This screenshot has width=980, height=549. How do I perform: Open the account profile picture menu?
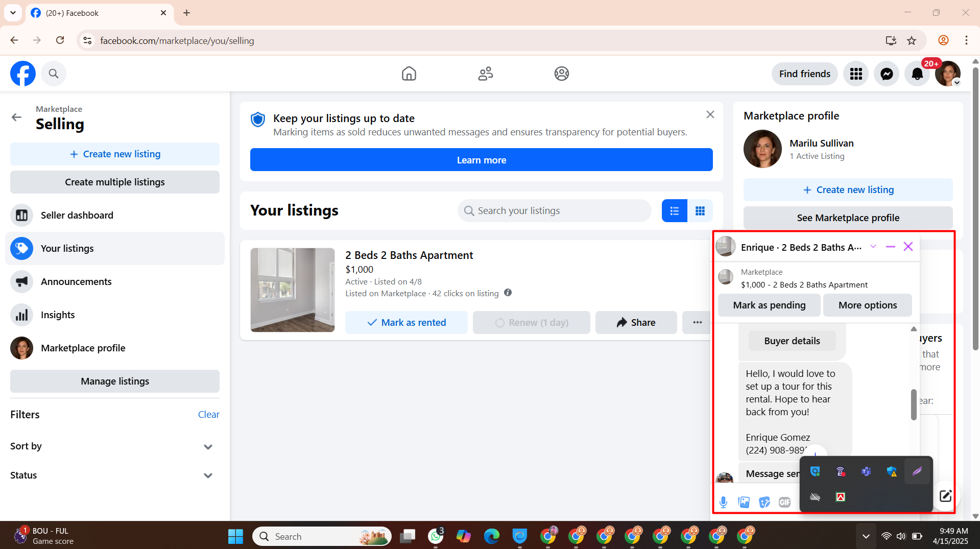tap(948, 74)
